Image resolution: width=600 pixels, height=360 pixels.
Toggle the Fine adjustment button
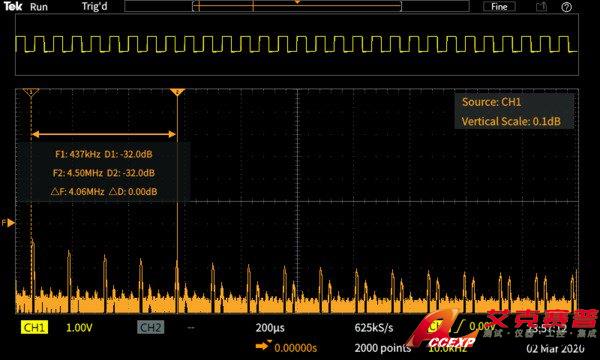(x=499, y=7)
